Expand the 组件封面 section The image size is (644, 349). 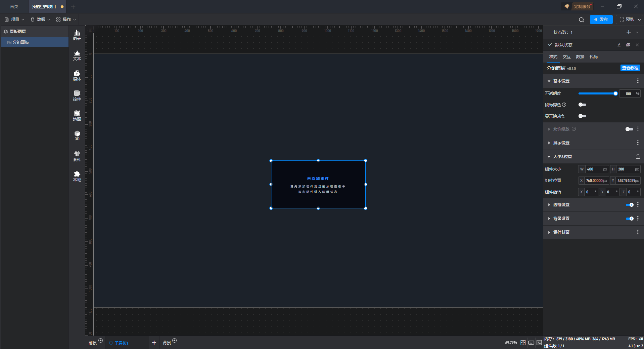pyautogui.click(x=549, y=232)
